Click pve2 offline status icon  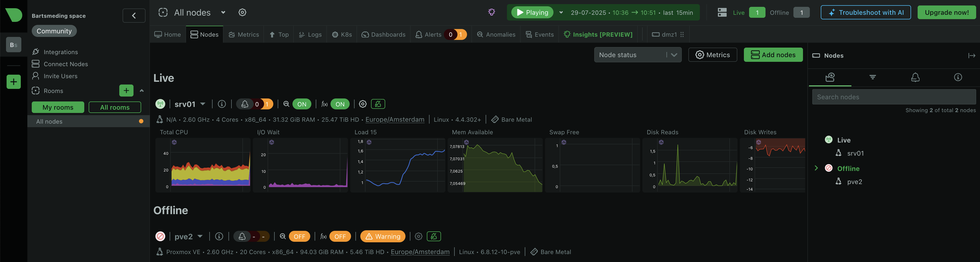pos(160,236)
